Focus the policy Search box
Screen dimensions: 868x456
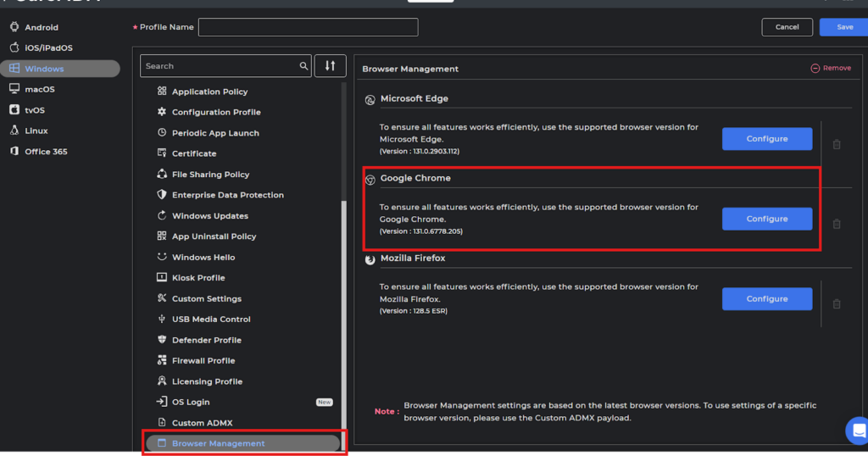point(219,66)
